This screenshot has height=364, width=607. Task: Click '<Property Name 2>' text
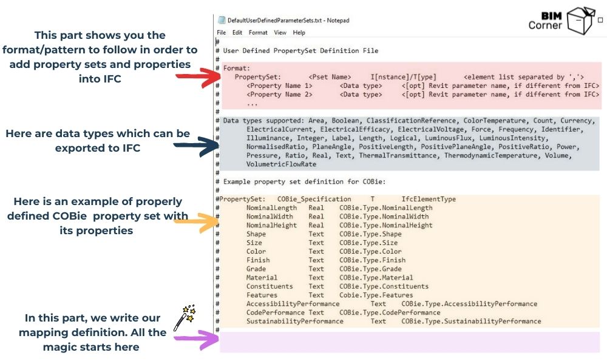pos(279,95)
